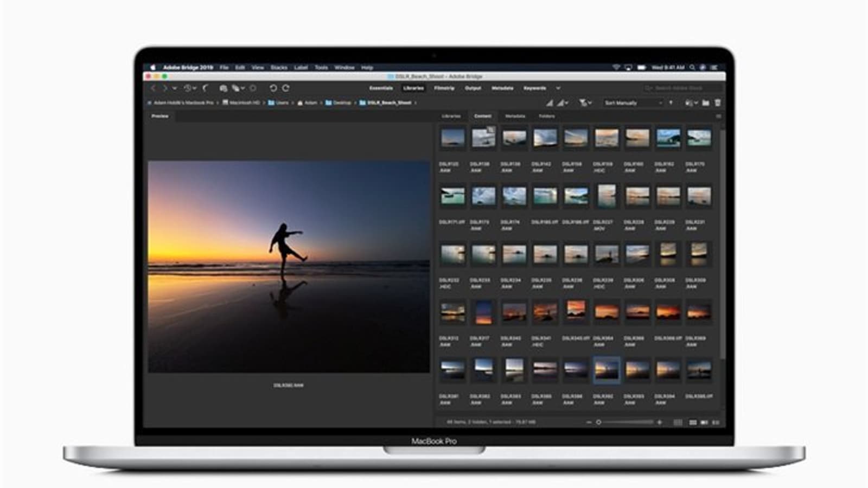The image size is (868, 488).
Task: Open the Stacks menu
Action: click(x=279, y=67)
